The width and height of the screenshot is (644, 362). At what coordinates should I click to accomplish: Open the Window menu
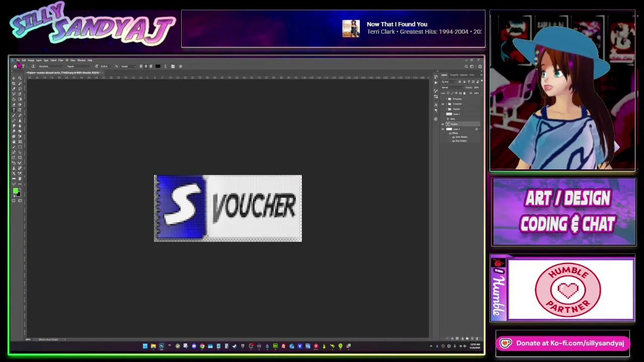pyautogui.click(x=81, y=60)
